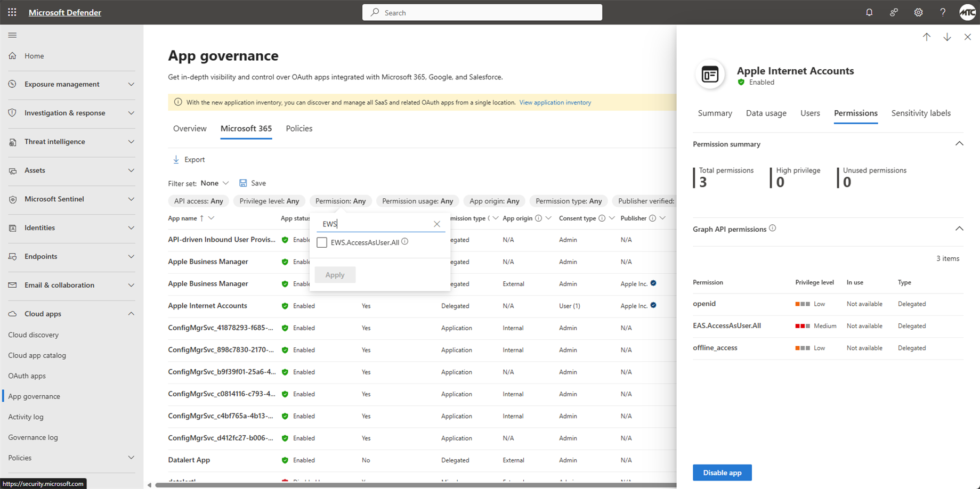Click the Save filter set icon
This screenshot has height=489, width=980.
pyautogui.click(x=243, y=183)
